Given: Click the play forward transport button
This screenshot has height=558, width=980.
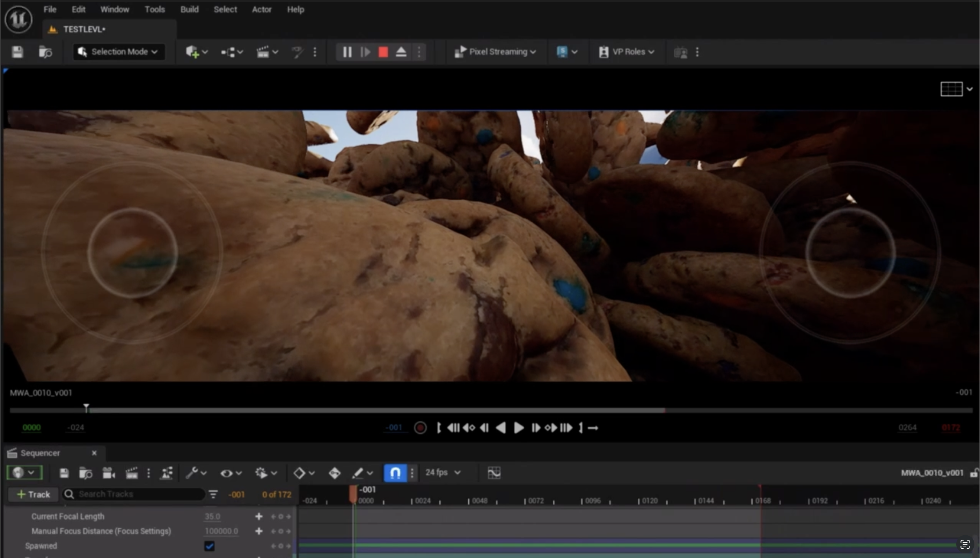Looking at the screenshot, I should tap(518, 428).
